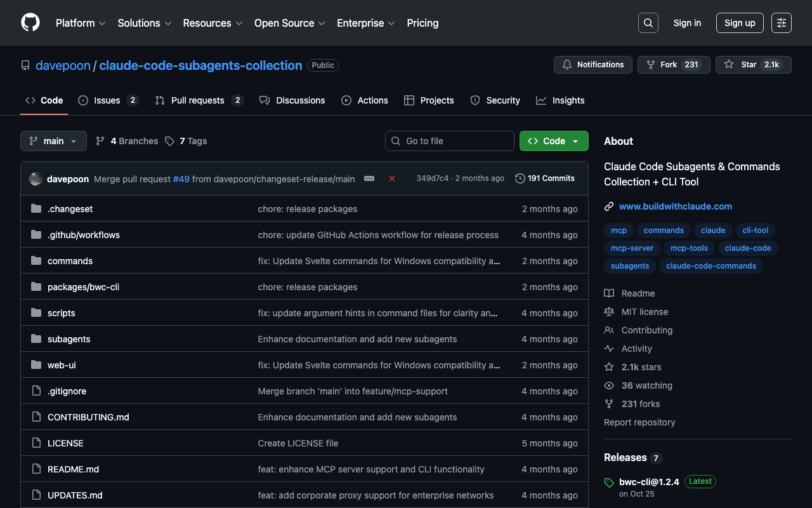Viewport: 812px width, 508px height.
Task: Open the 191 Commits history
Action: [545, 178]
